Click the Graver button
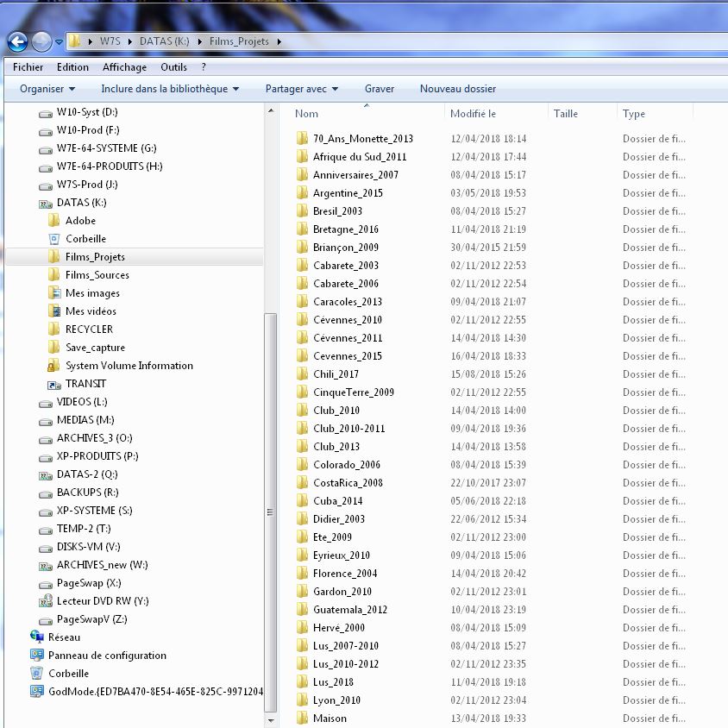Viewport: 728px width, 728px height. pyautogui.click(x=380, y=89)
